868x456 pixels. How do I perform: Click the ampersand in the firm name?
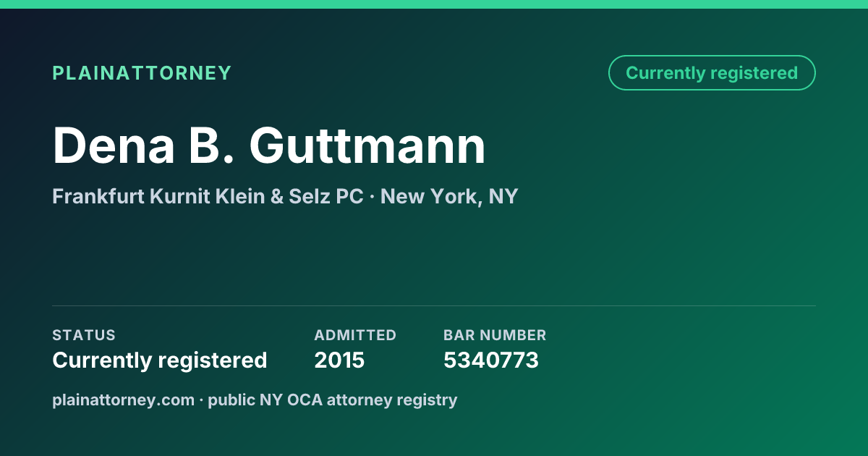(277, 196)
